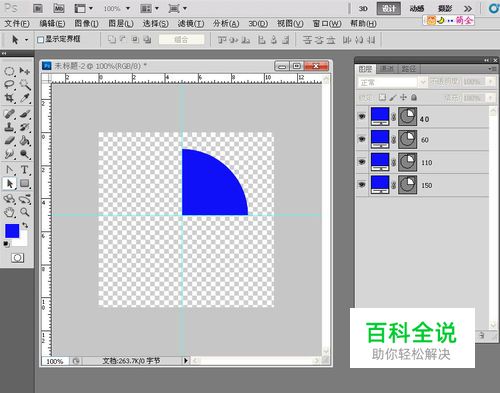Screen dimensions: 500x393
Task: Hide layer 60 via eye icon
Action: [362, 139]
